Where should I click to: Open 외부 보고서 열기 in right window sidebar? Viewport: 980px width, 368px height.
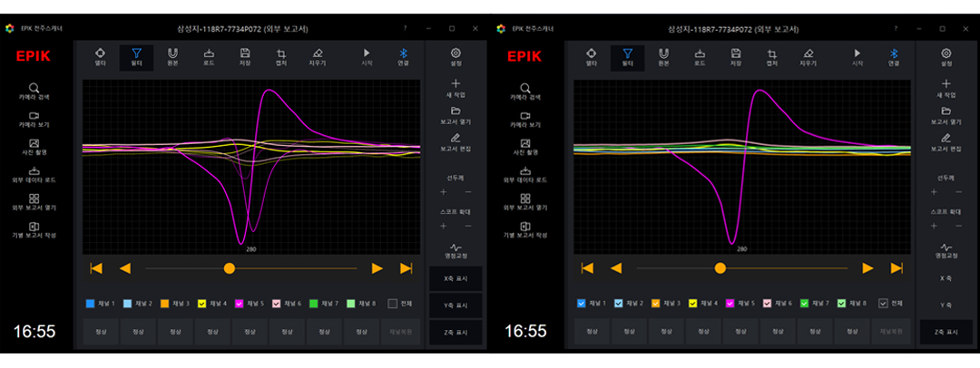[x=524, y=202]
